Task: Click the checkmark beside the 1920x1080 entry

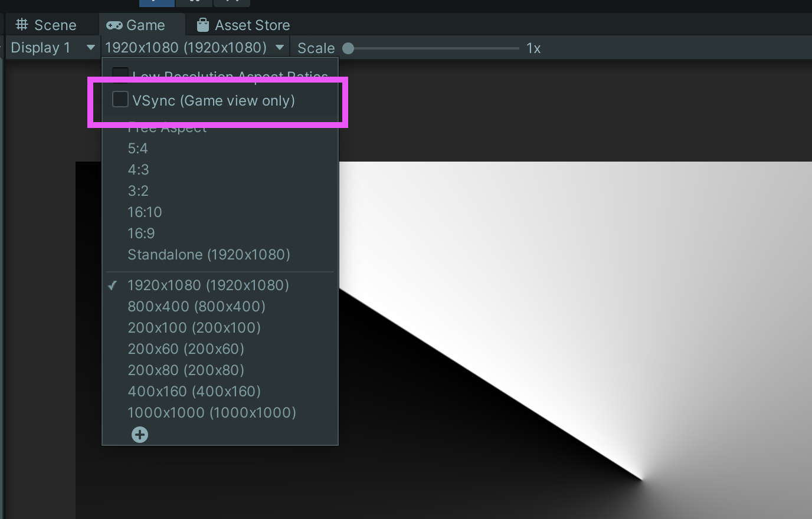Action: [x=113, y=285]
